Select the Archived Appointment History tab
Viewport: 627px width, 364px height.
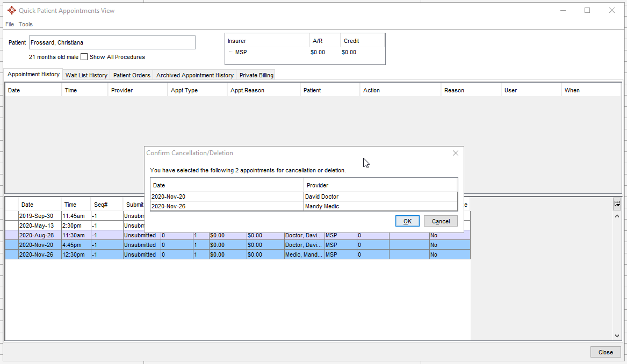pos(194,75)
